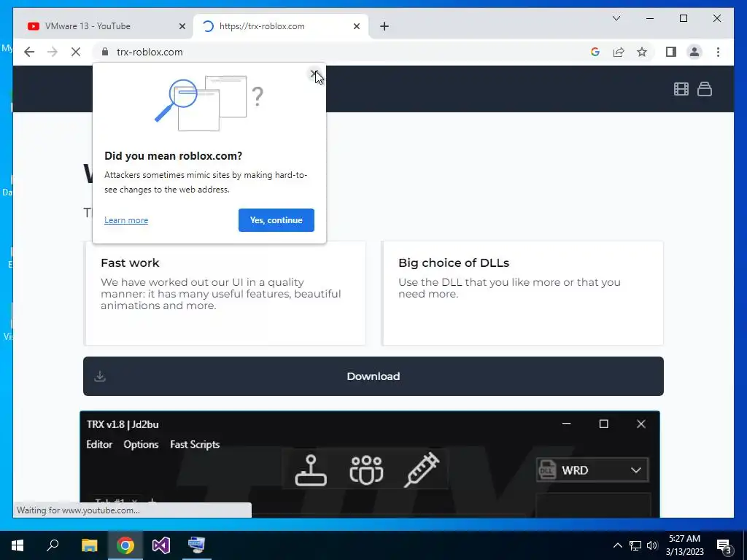Viewport: 747px width, 560px height.
Task: Expand the WRD DLL dropdown
Action: pyautogui.click(x=592, y=470)
